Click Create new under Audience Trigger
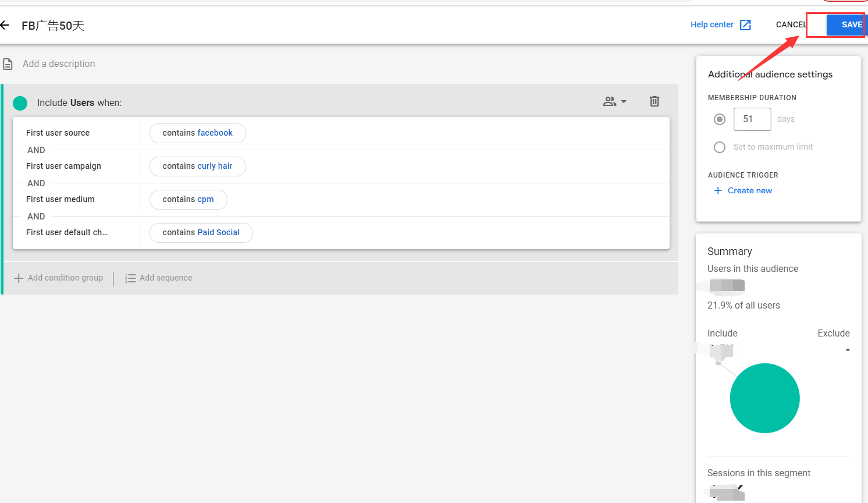Image resolution: width=868 pixels, height=503 pixels. pyautogui.click(x=749, y=190)
